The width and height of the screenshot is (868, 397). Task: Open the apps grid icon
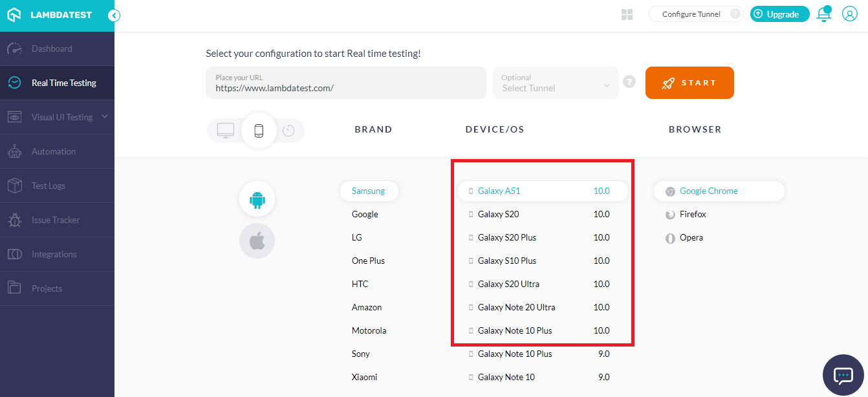pyautogui.click(x=627, y=14)
